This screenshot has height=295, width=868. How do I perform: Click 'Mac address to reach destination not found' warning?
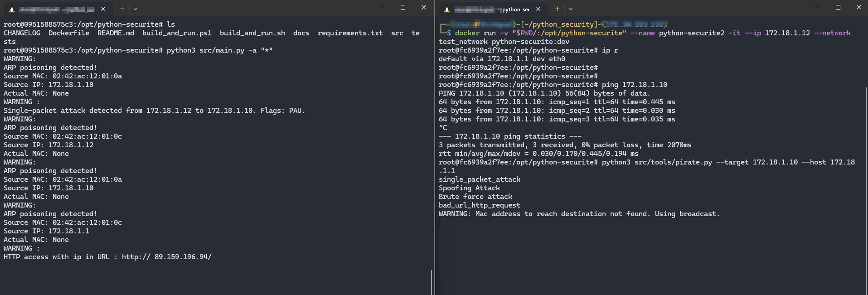pyautogui.click(x=579, y=214)
